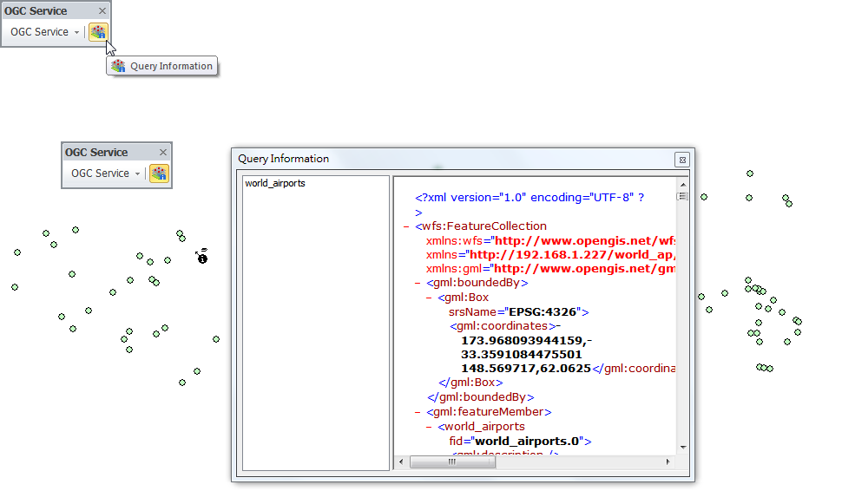The width and height of the screenshot is (842, 504).
Task: Collapse the wfs:FeatureCollection XML node
Action: pos(407,226)
